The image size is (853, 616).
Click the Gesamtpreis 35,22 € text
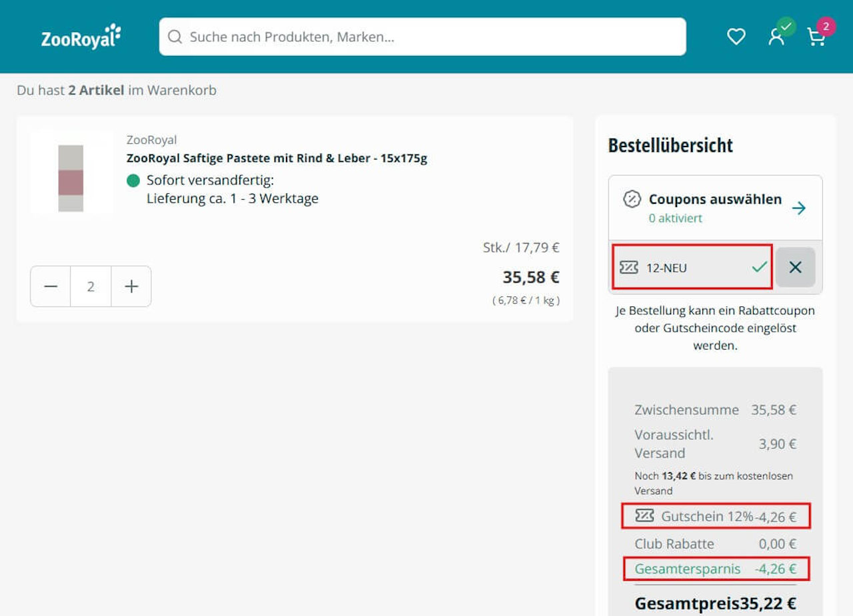click(x=715, y=603)
